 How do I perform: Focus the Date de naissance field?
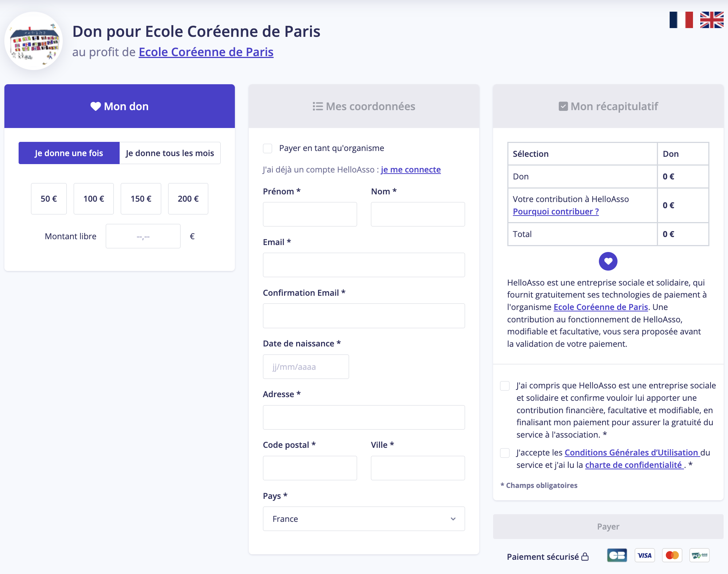(x=306, y=366)
